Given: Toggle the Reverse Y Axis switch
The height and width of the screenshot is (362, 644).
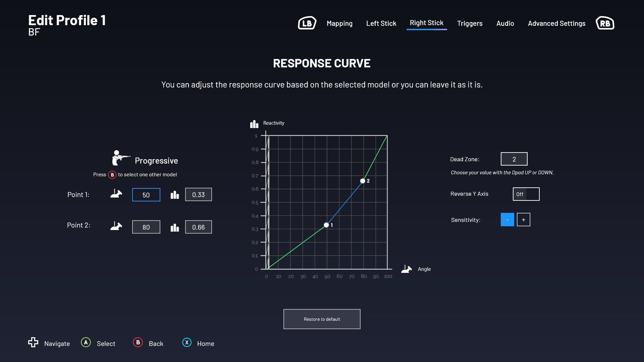Looking at the screenshot, I should click(x=526, y=194).
